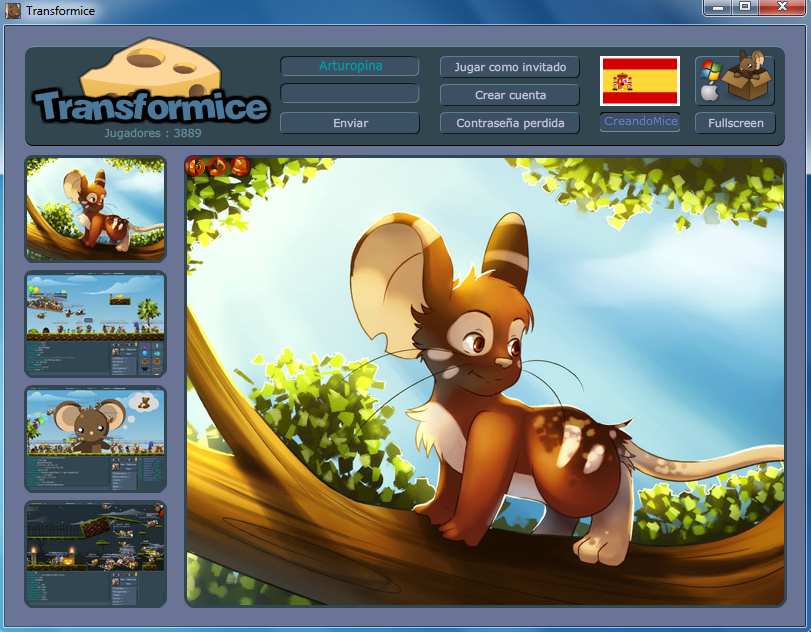View the bottom nighttime map thumbnail
This screenshot has height=632, width=811.
pyautogui.click(x=95, y=553)
